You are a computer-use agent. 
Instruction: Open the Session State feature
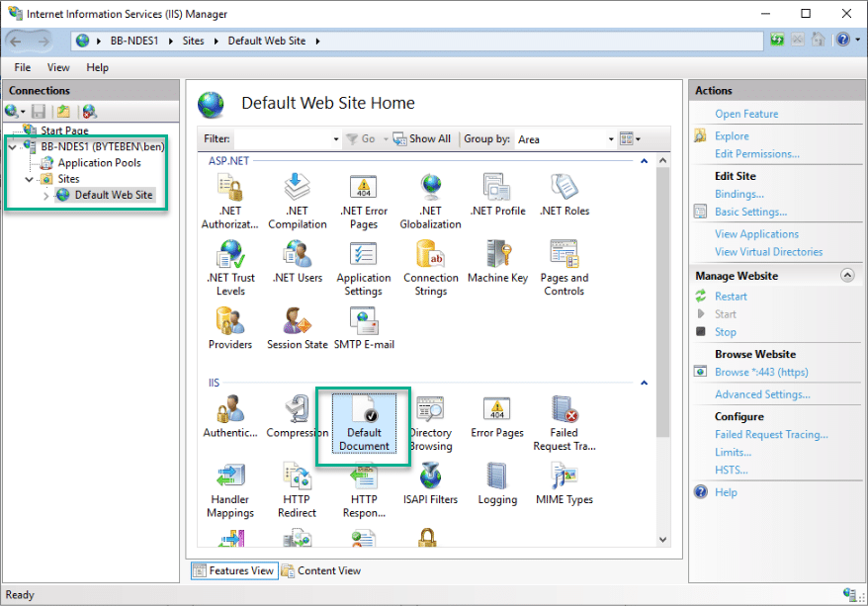(x=298, y=328)
